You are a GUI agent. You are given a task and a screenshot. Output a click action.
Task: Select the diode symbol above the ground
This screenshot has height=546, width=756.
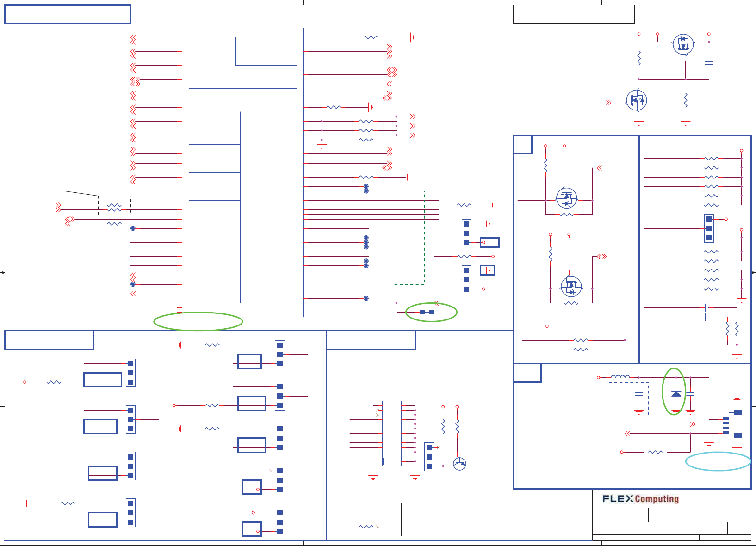tap(676, 394)
